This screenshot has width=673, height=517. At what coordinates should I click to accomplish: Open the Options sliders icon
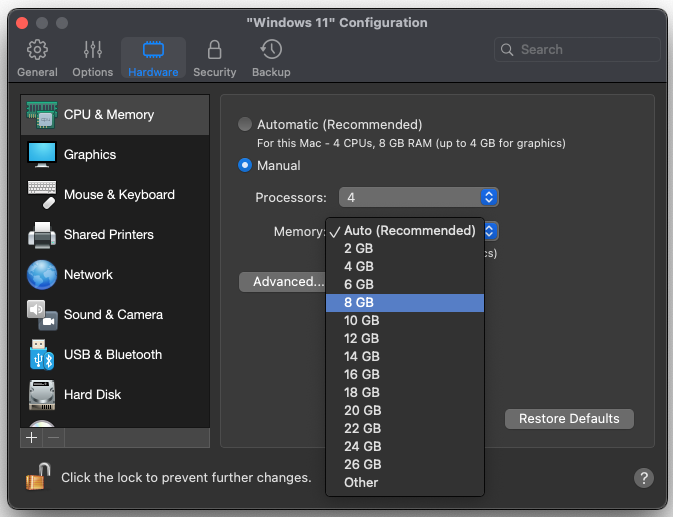(x=93, y=50)
